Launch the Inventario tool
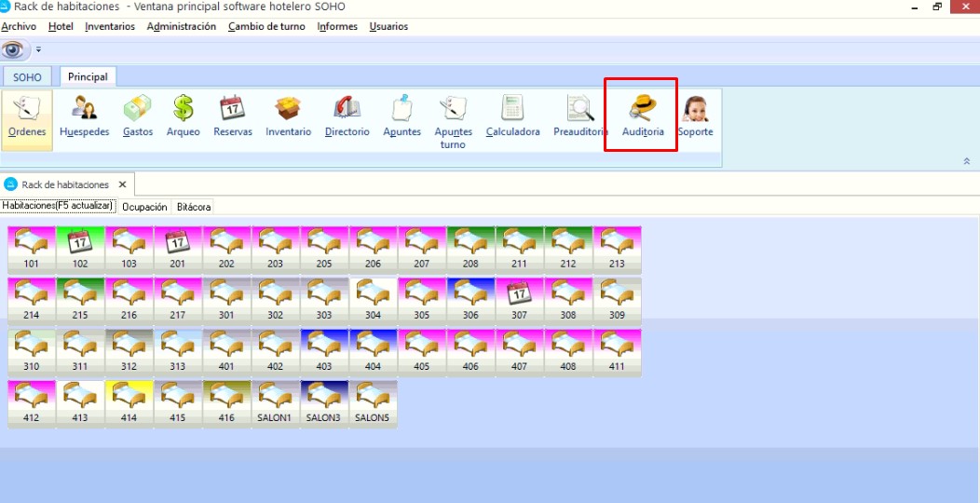This screenshot has height=503, width=980. coord(288,117)
